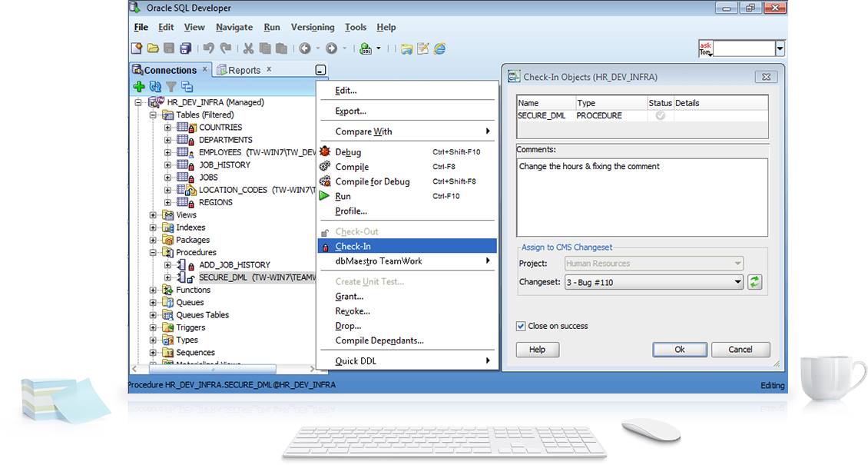Open the Project Human Resources dropdown

click(654, 264)
